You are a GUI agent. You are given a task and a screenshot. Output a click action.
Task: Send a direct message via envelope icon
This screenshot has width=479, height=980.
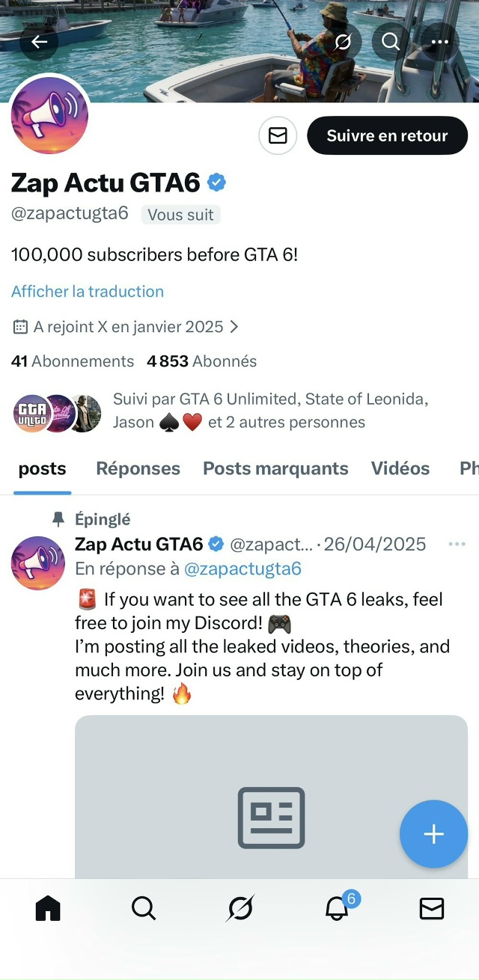point(278,136)
